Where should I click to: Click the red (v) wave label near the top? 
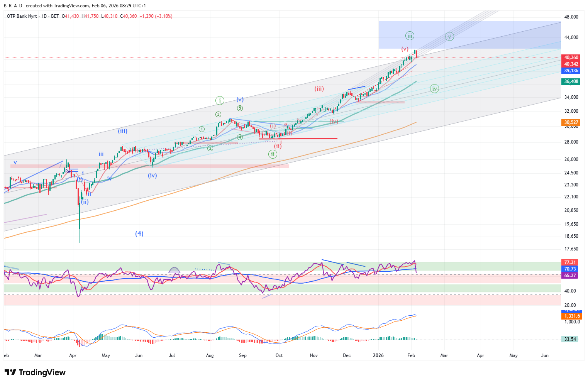(405, 49)
